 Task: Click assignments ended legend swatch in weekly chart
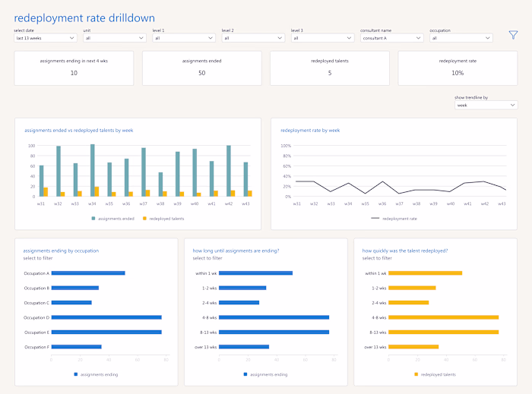(93, 219)
